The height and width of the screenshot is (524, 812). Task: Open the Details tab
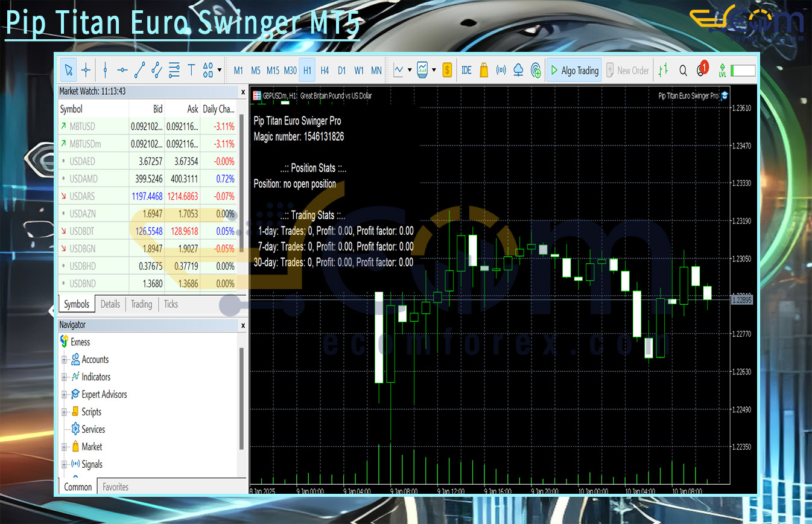(110, 304)
